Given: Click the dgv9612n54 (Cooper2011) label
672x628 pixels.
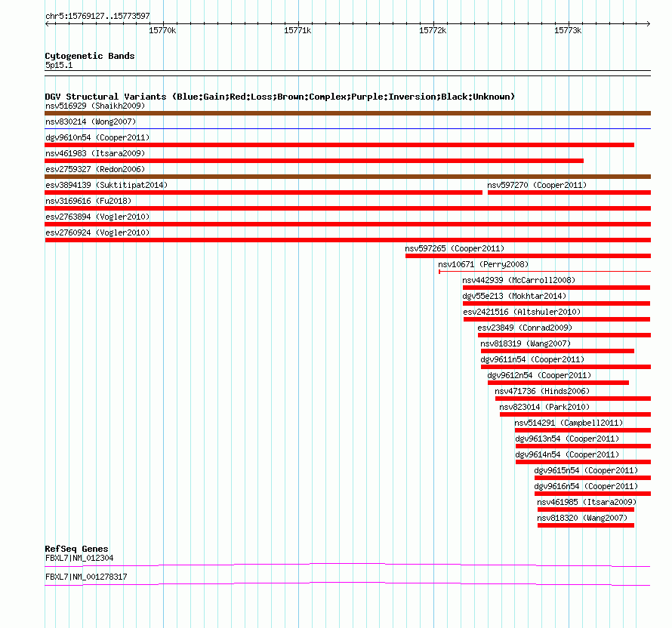Looking at the screenshot, I should 539,375.
